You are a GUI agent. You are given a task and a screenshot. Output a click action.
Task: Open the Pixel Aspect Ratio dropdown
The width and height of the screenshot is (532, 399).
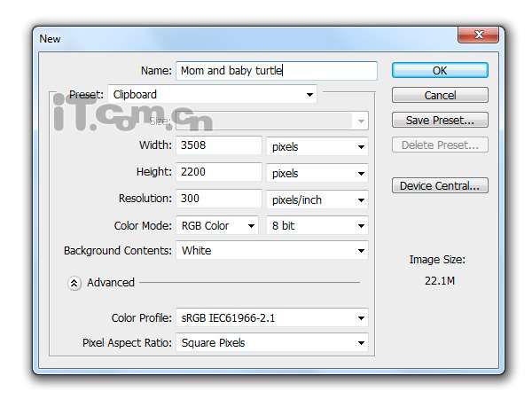tap(272, 342)
